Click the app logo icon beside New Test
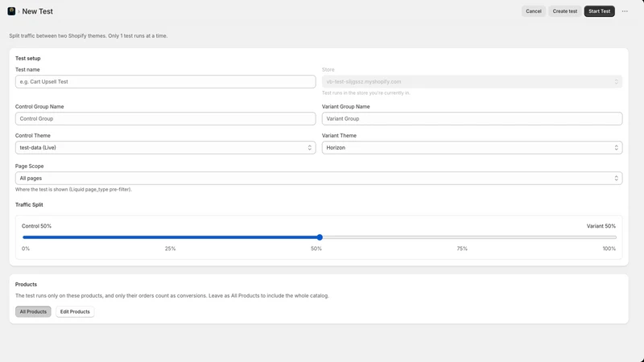644x362 pixels. [x=11, y=11]
